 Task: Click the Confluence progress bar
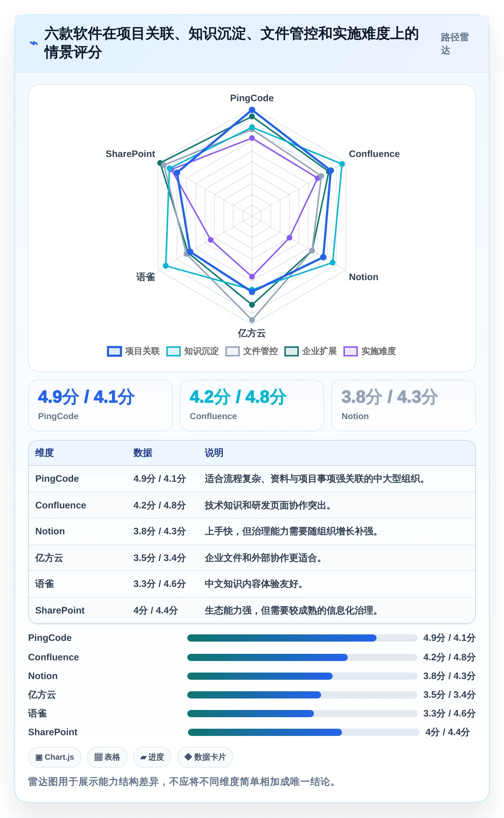click(x=302, y=657)
